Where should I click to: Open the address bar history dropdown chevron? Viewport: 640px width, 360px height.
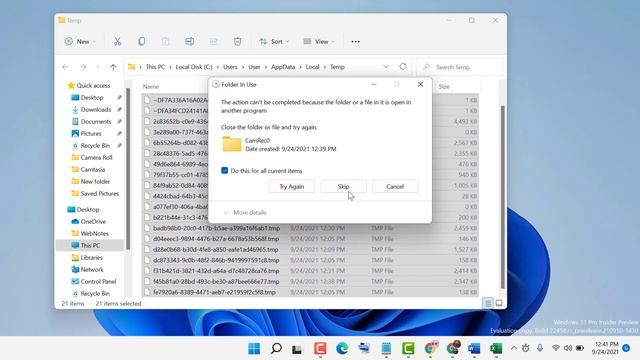(386, 67)
